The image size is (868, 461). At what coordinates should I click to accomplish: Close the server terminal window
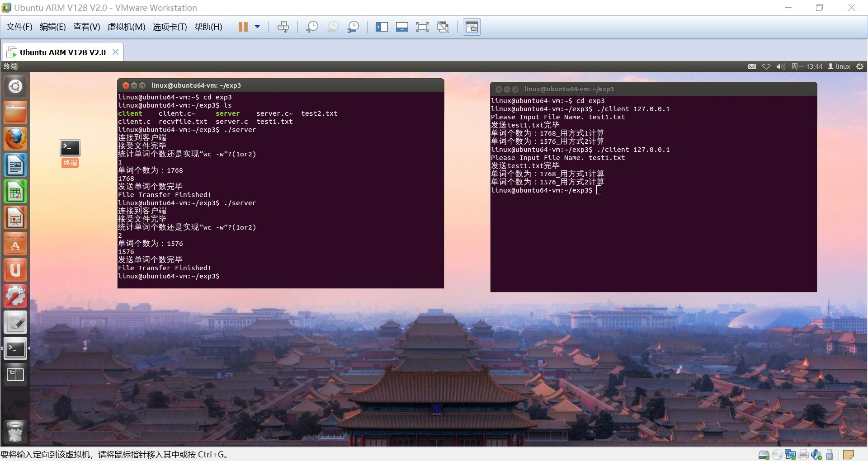[x=126, y=85]
